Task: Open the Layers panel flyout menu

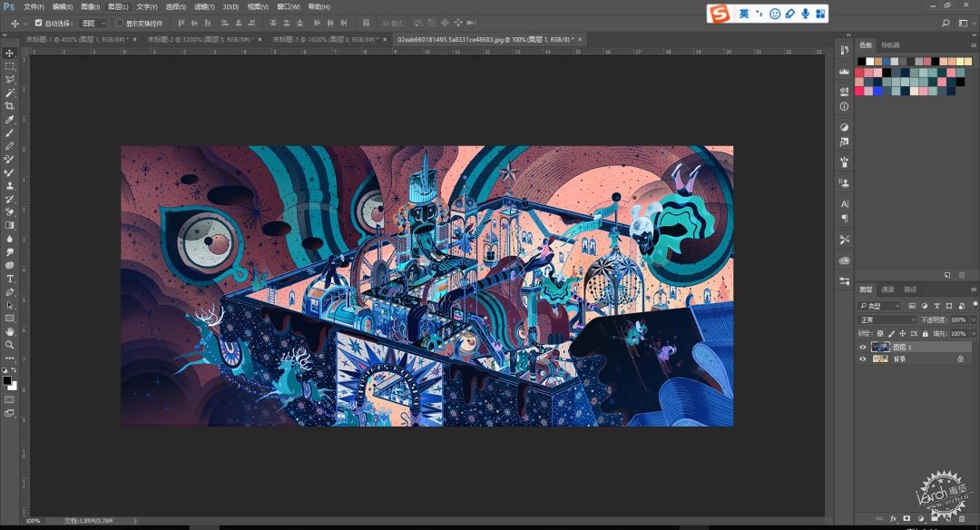Action: coord(973,290)
